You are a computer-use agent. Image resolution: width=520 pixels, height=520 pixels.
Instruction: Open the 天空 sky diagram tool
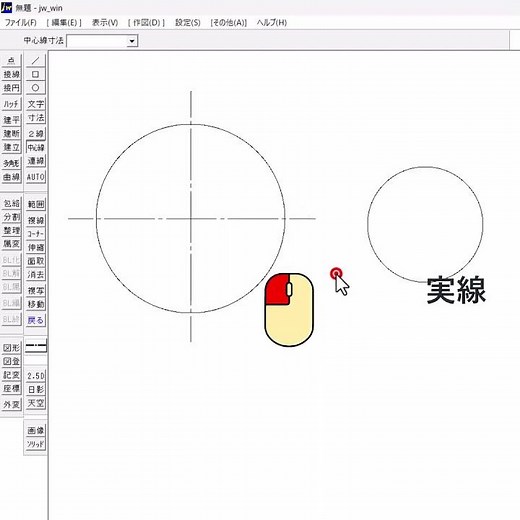[x=36, y=403]
